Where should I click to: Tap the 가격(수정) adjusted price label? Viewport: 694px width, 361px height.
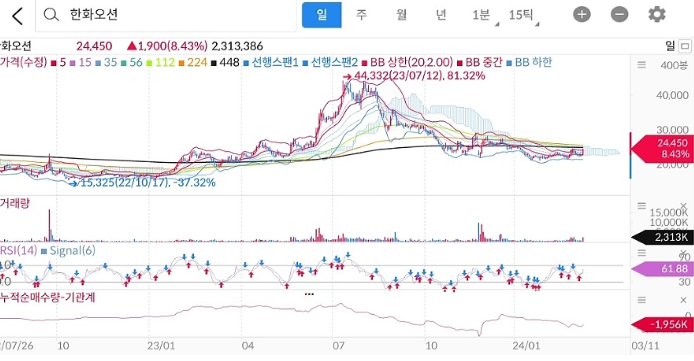pyautogui.click(x=23, y=62)
